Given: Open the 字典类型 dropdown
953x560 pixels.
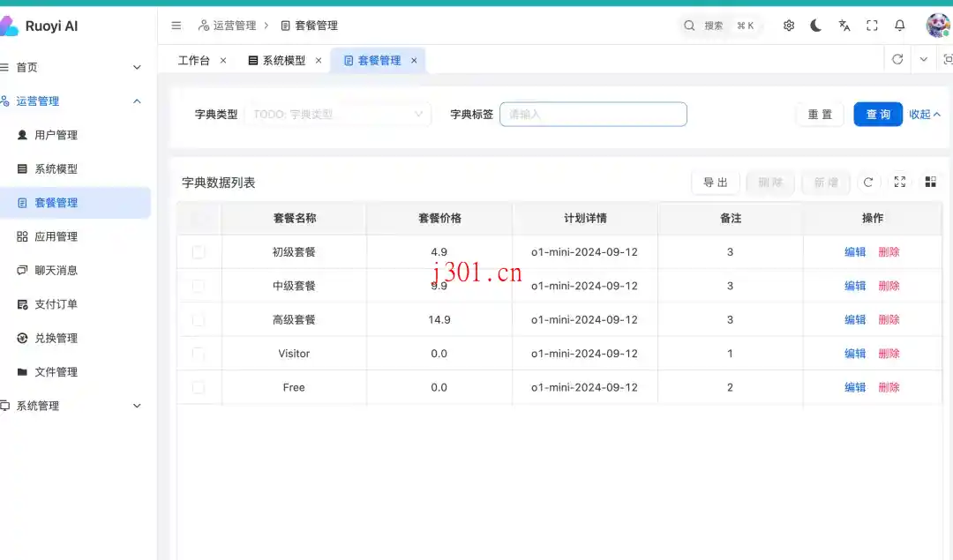Looking at the screenshot, I should (x=338, y=114).
